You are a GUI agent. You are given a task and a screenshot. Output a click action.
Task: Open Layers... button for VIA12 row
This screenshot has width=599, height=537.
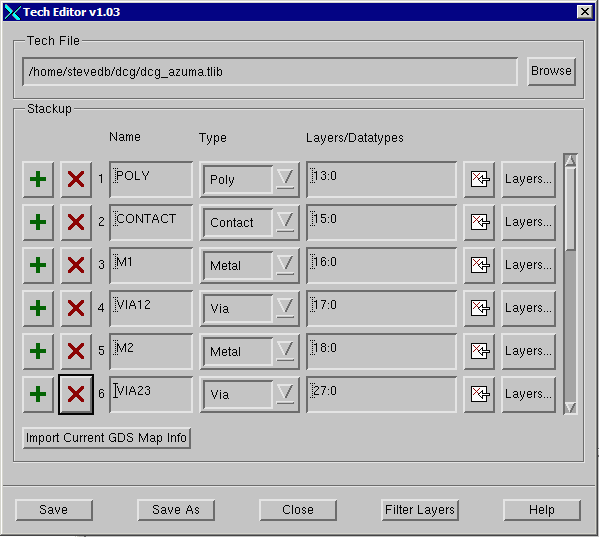tap(528, 308)
